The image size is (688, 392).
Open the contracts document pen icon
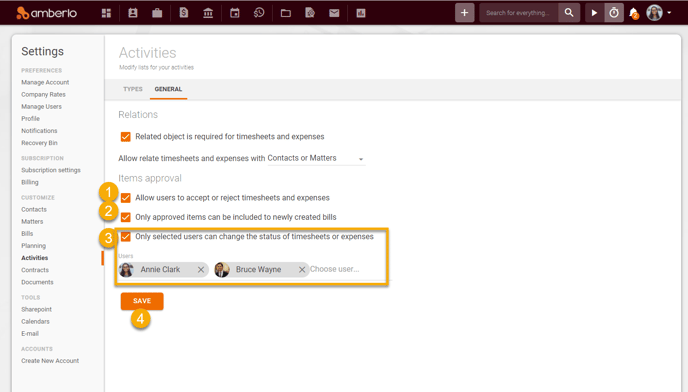(310, 13)
